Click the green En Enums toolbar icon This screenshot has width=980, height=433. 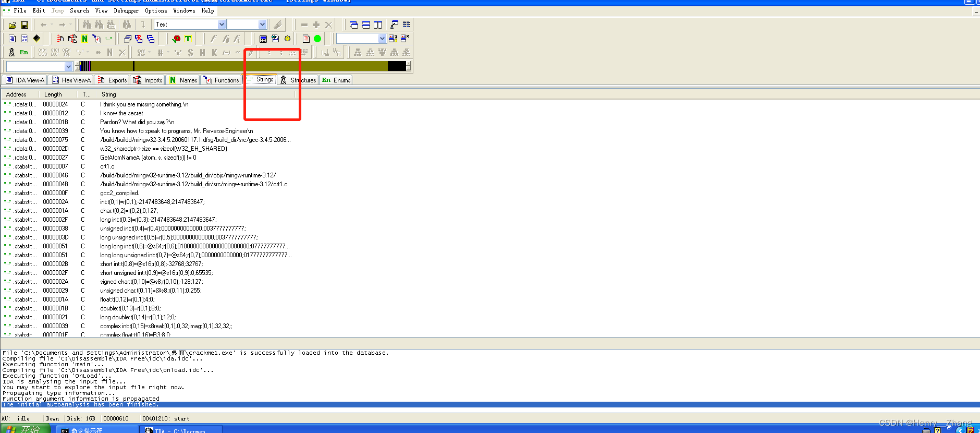(x=24, y=52)
